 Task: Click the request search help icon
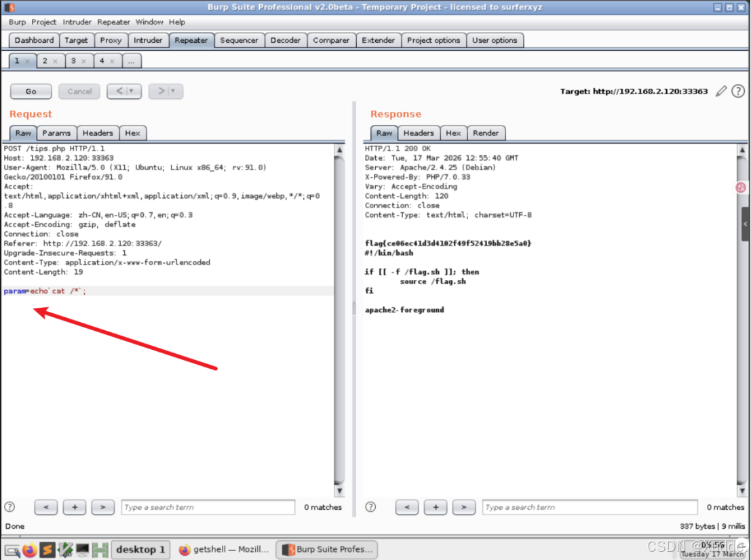(x=9, y=507)
